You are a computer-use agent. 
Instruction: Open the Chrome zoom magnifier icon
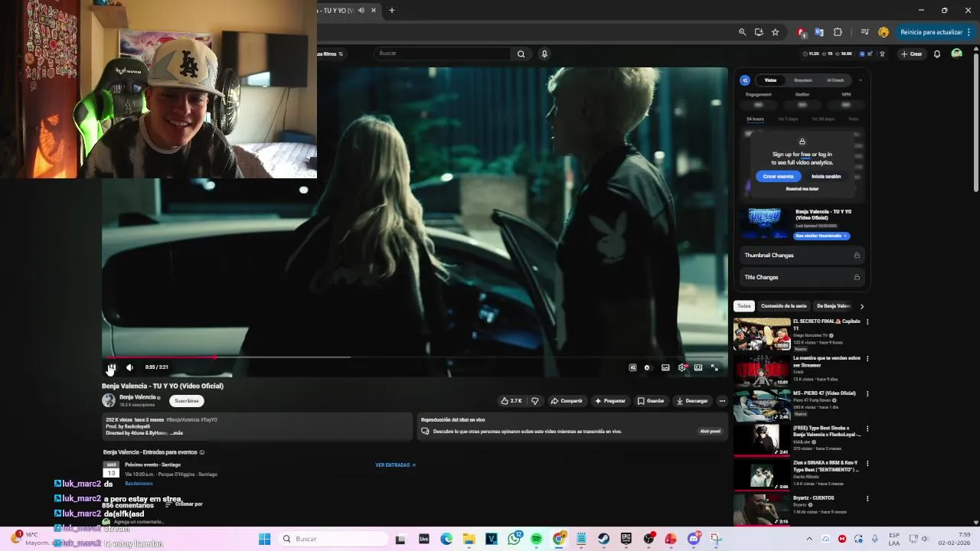tap(742, 32)
